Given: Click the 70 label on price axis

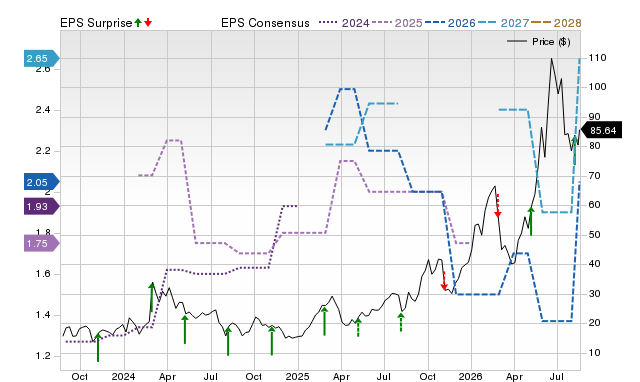Looking at the screenshot, I should (x=594, y=176).
